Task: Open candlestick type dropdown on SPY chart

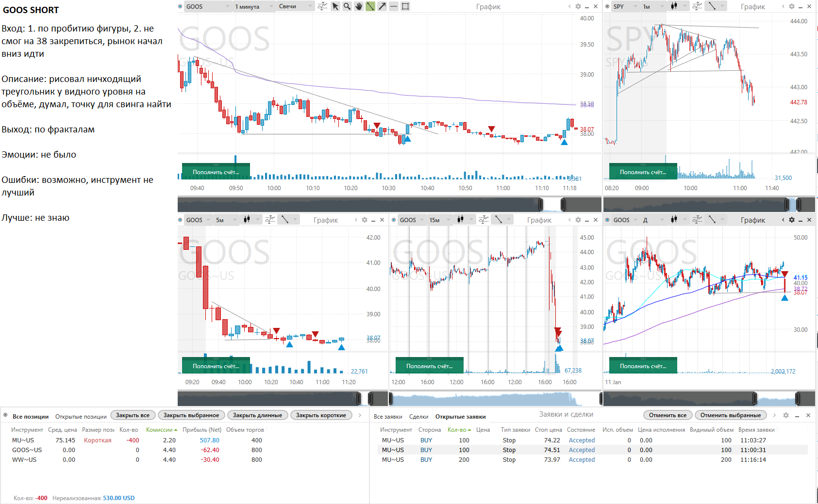Action: tap(678, 6)
